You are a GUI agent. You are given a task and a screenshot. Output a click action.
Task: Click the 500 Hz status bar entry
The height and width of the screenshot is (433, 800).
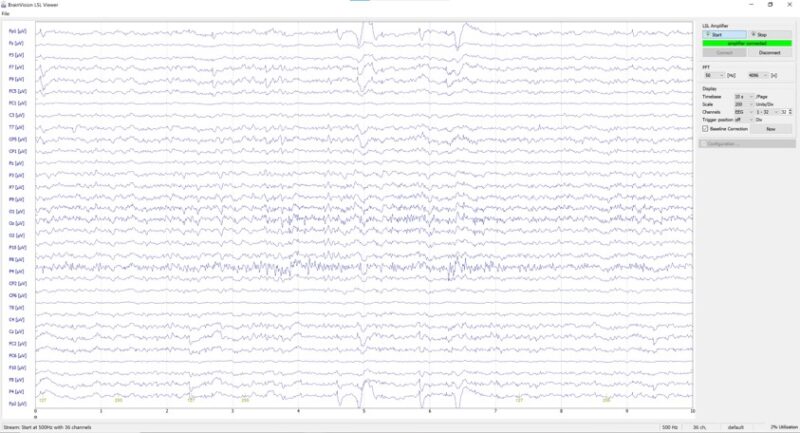click(x=670, y=427)
